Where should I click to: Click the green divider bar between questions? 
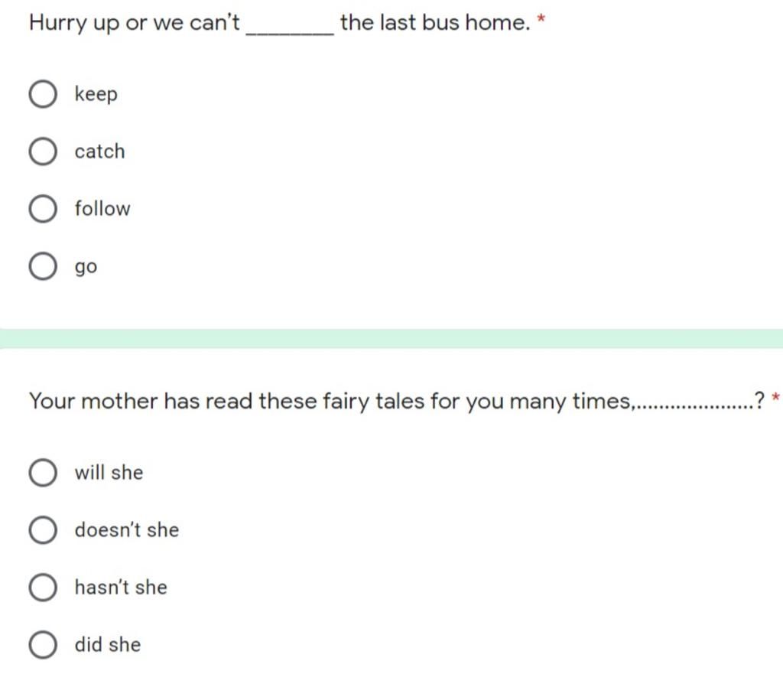tap(391, 339)
